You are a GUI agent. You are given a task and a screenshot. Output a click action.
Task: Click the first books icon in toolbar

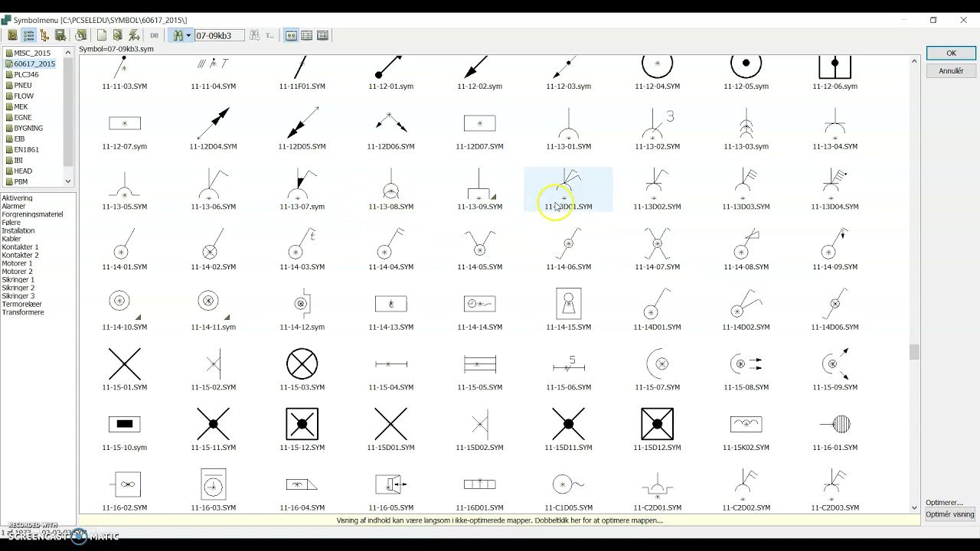click(12, 35)
